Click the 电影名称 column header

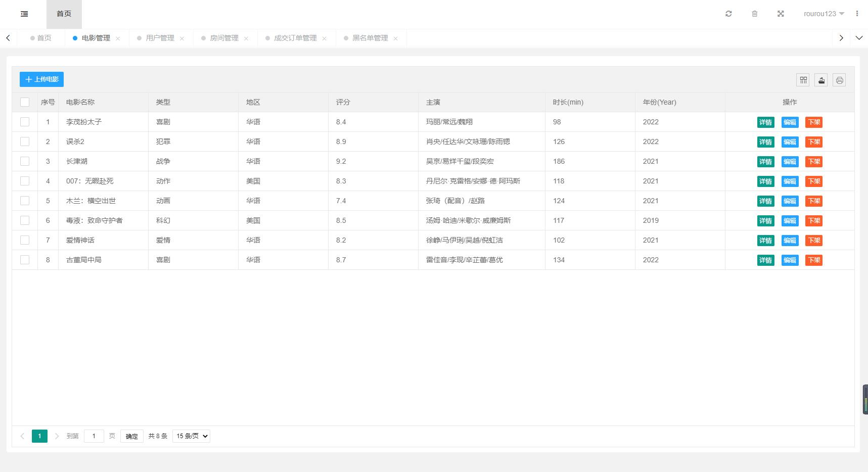(103, 102)
